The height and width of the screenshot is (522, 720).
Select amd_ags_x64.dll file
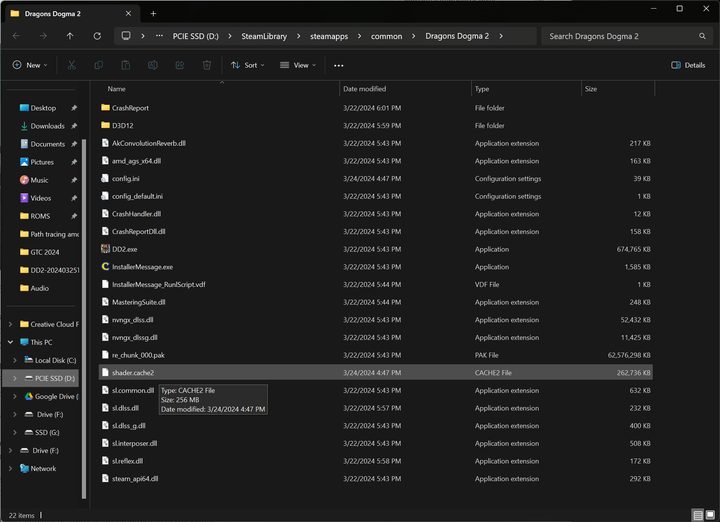point(376,161)
